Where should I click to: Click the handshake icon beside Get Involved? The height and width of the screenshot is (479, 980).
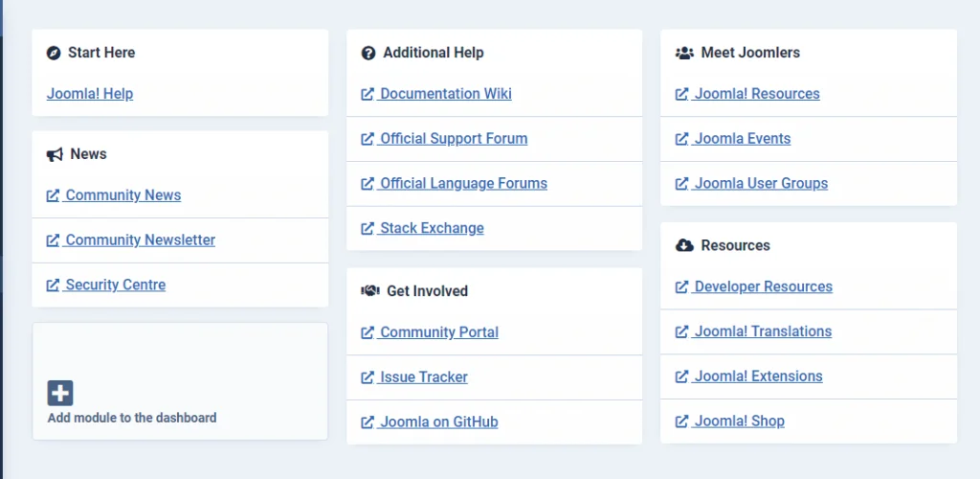pyautogui.click(x=370, y=291)
